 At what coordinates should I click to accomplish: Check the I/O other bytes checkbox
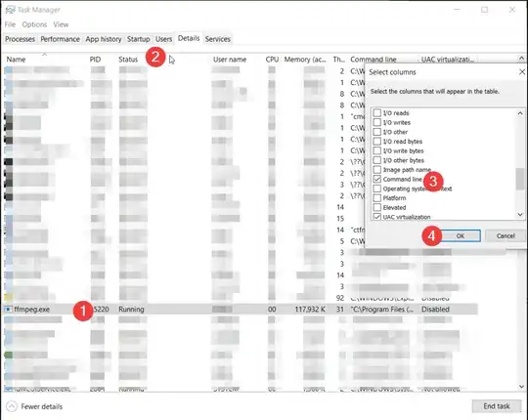click(x=377, y=160)
